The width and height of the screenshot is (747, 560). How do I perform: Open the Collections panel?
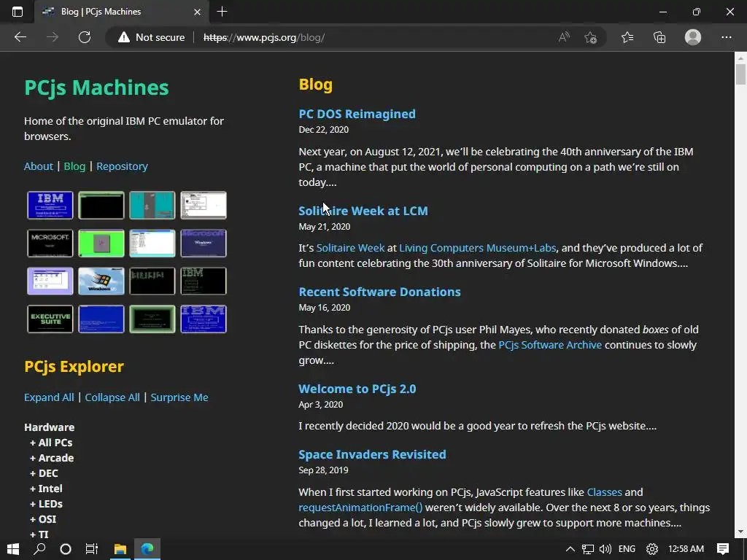(659, 37)
